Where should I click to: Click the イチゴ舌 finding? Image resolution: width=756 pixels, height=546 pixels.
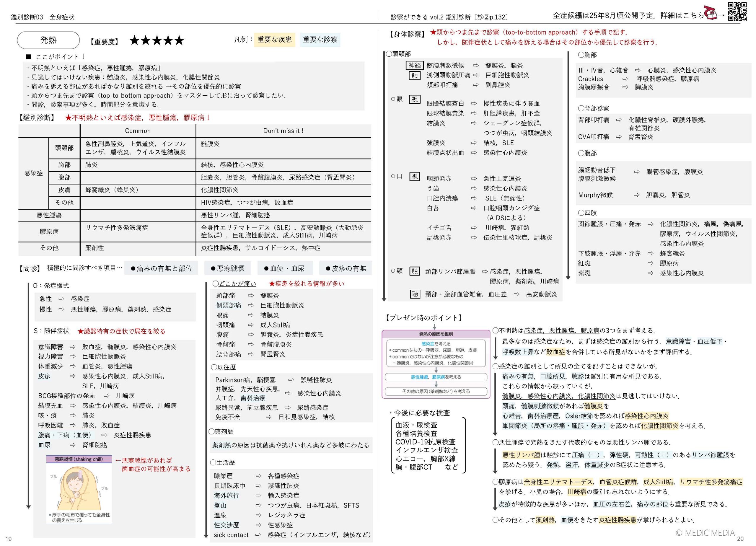pyautogui.click(x=439, y=228)
